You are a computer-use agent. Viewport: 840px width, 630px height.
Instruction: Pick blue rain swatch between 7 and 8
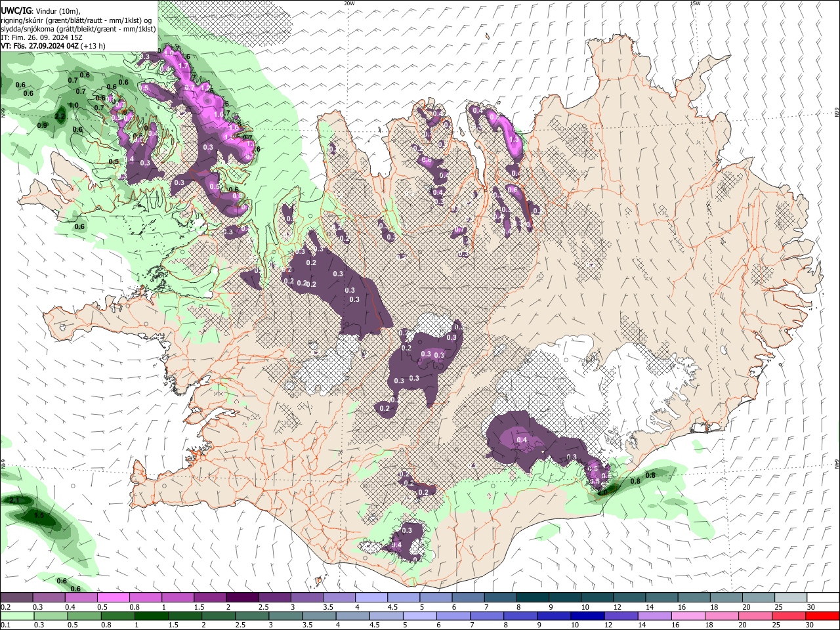[x=488, y=616]
